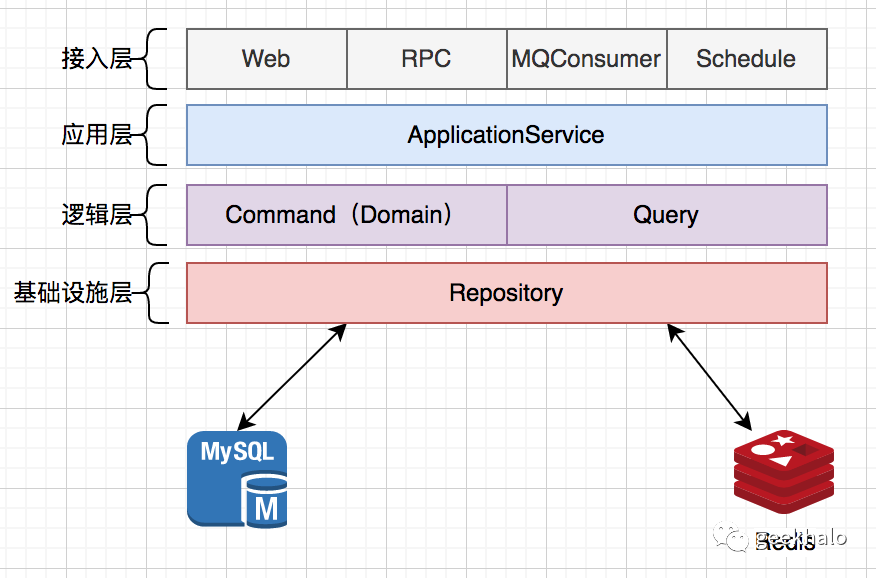The image size is (876, 578).
Task: Select the 逻辑层 label
Action: coord(97,214)
